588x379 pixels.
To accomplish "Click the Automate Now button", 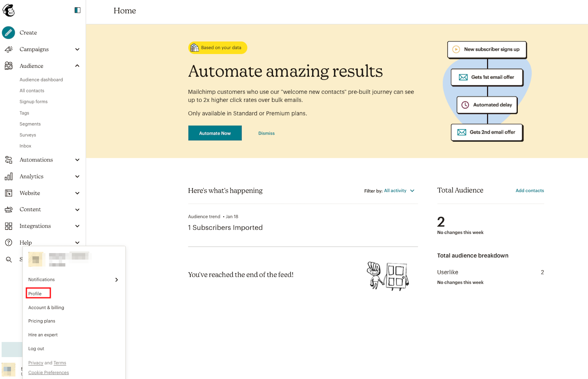I will tap(215, 133).
